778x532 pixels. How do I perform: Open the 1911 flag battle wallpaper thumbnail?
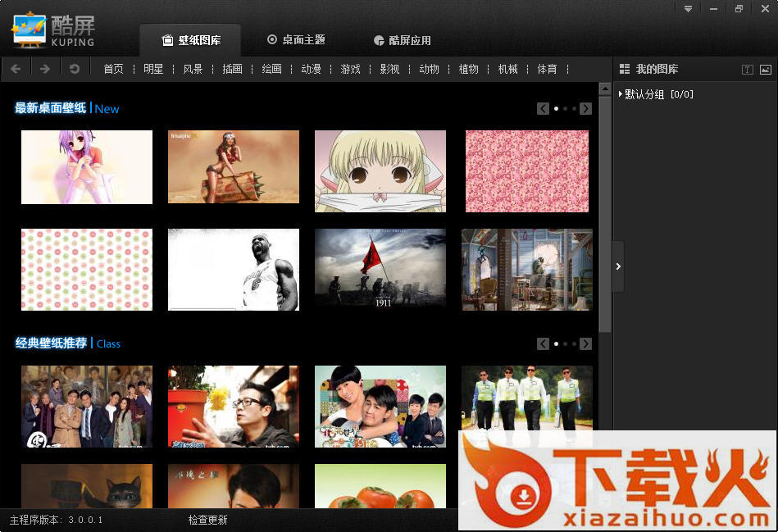tap(380, 270)
